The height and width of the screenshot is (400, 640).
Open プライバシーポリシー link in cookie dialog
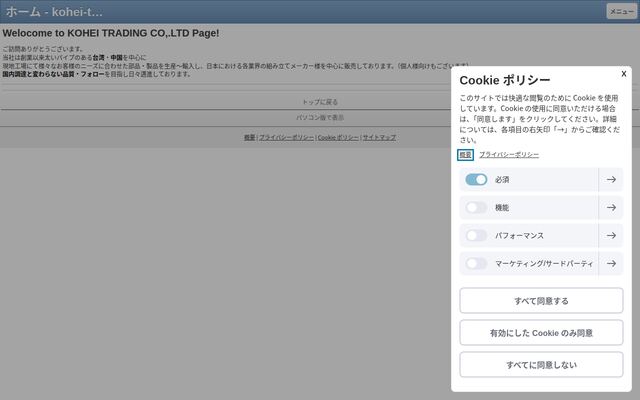(x=509, y=155)
